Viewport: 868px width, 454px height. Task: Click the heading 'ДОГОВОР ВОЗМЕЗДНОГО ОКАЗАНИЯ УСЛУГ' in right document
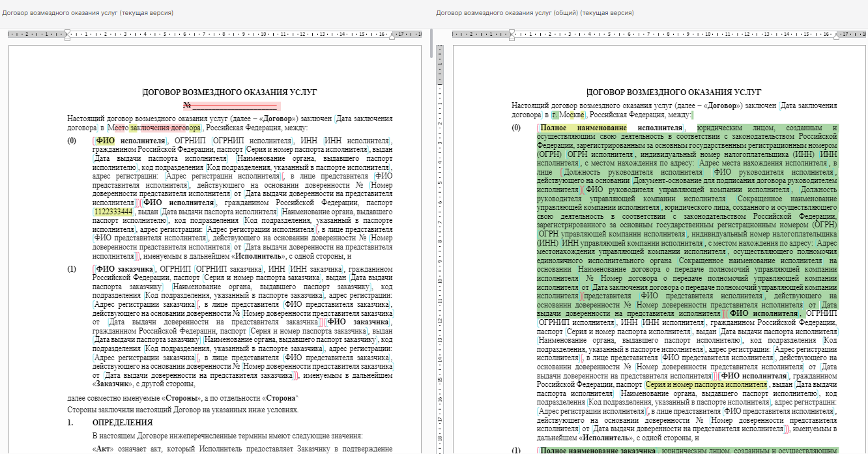pyautogui.click(x=674, y=92)
